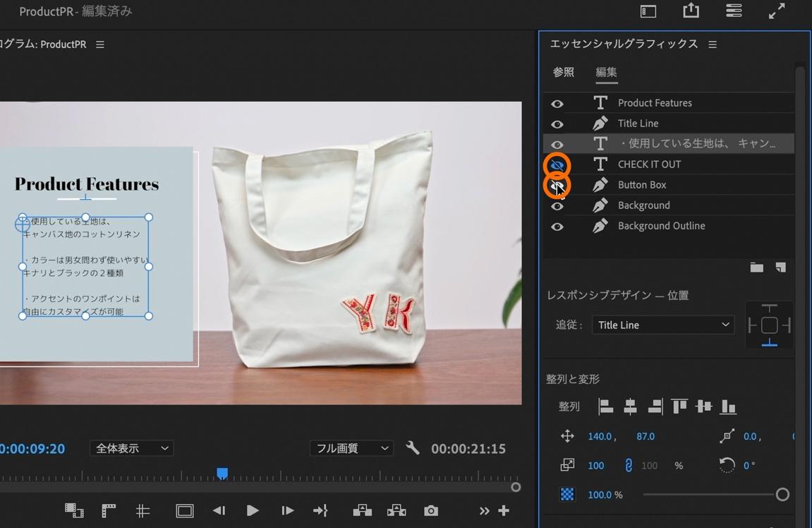Open the workspace panel layout icon

648,11
